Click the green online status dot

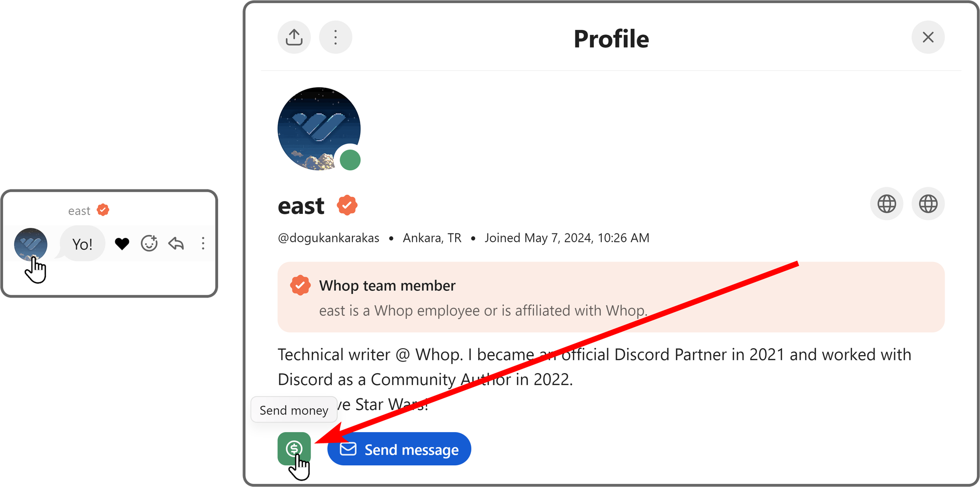(350, 160)
